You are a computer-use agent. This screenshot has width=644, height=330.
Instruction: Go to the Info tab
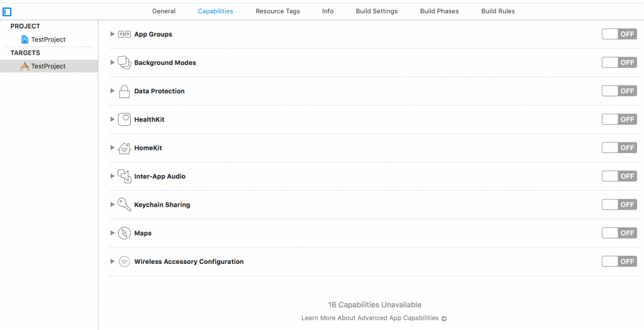pyautogui.click(x=328, y=11)
